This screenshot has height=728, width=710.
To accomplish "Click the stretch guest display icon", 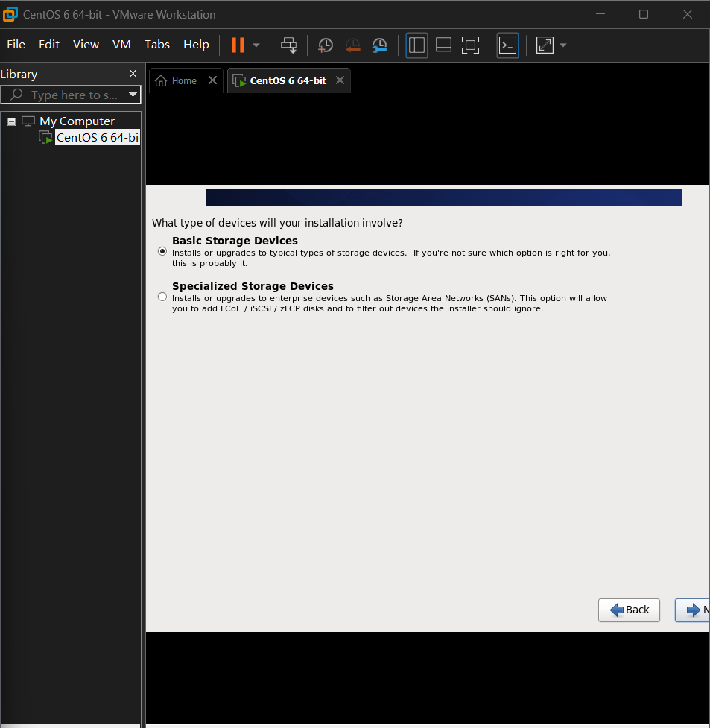I will [545, 45].
